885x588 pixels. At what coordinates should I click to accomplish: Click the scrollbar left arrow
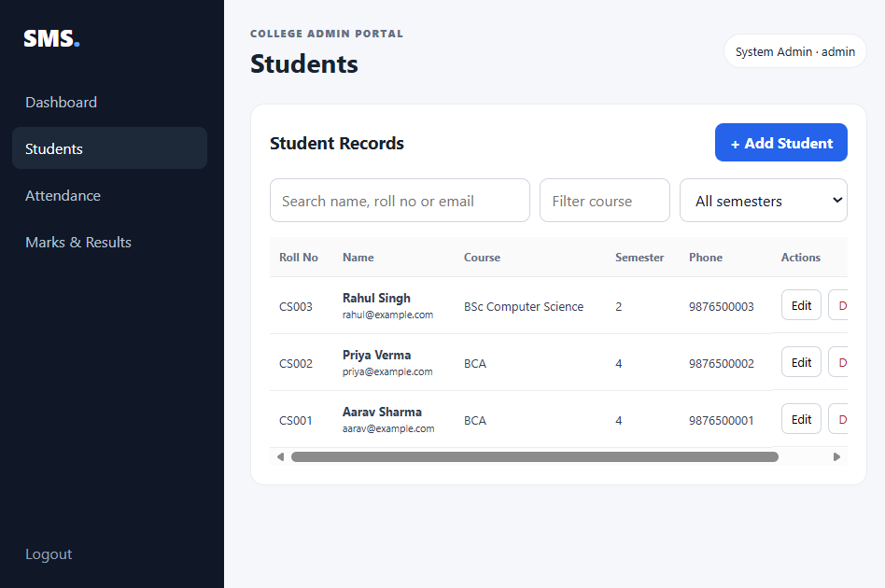tap(280, 457)
